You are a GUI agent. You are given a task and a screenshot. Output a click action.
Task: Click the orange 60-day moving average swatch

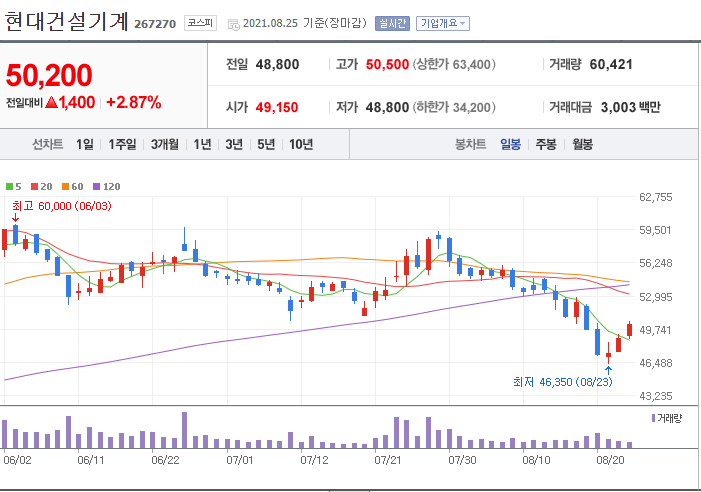click(65, 186)
